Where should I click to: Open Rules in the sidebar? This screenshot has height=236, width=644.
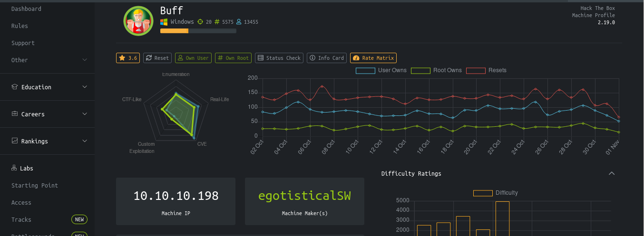click(20, 26)
